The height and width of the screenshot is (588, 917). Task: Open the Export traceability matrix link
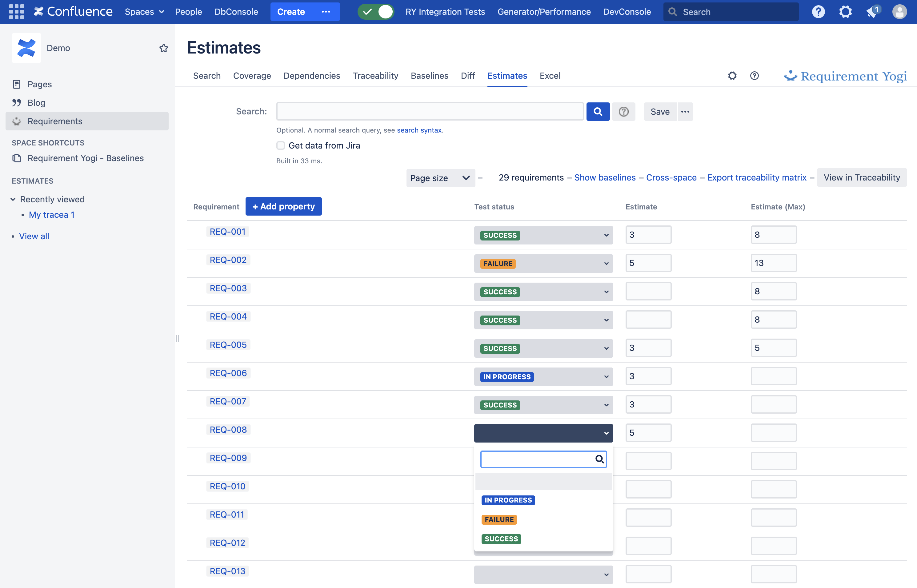[x=756, y=177]
